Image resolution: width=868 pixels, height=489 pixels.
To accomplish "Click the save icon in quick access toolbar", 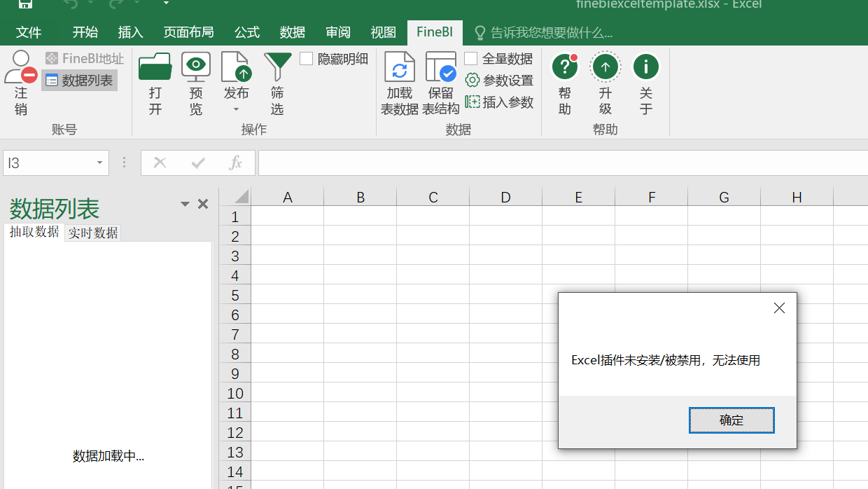I will tap(25, 4).
